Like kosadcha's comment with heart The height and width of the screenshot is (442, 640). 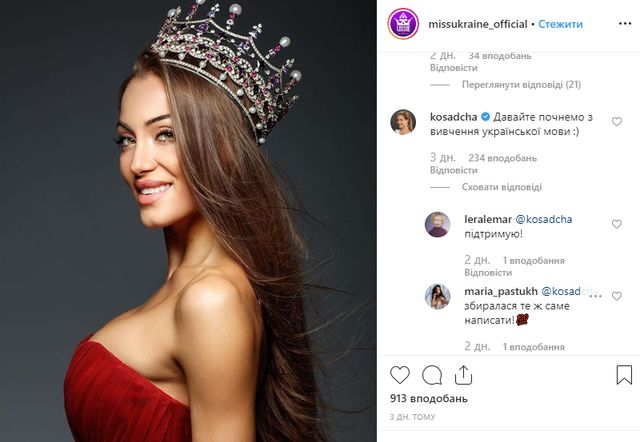tap(617, 121)
